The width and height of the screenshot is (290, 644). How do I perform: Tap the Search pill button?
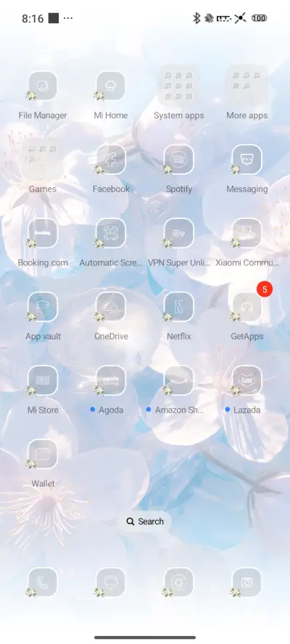tap(144, 521)
